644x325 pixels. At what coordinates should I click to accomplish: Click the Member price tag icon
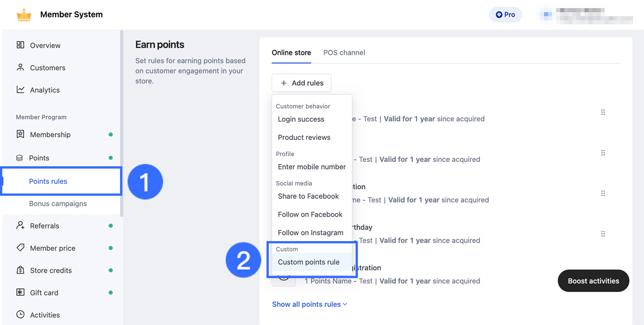tap(20, 248)
